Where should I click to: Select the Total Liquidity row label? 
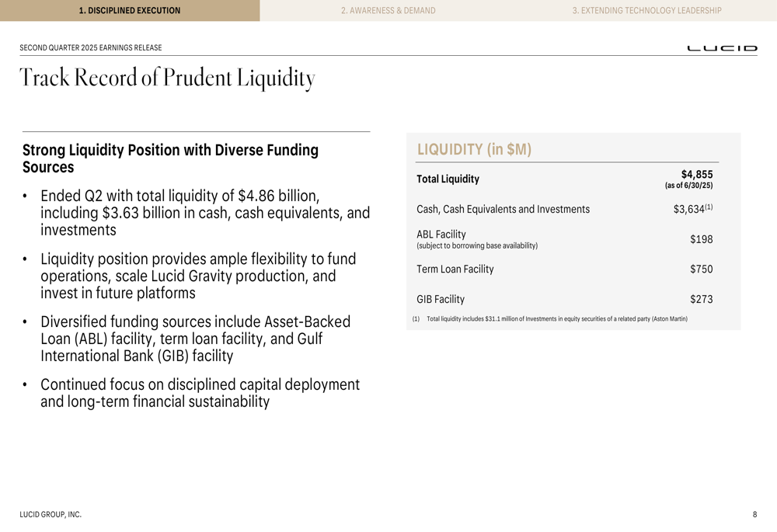[x=448, y=179]
